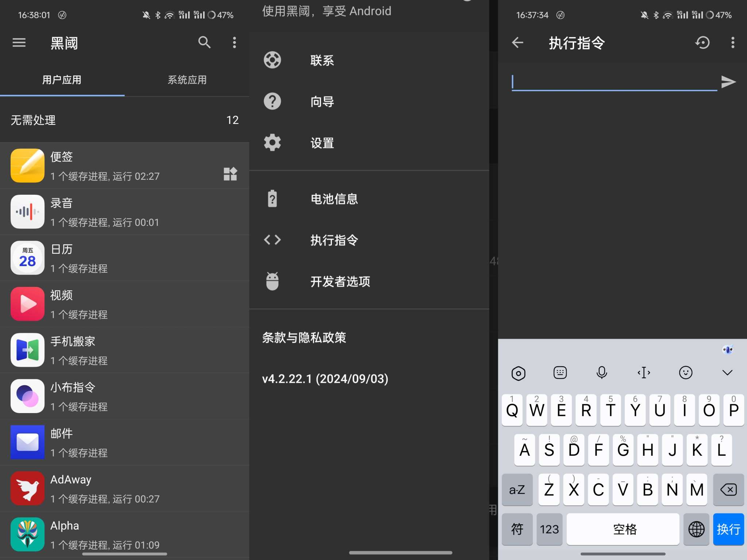
Task: Select the 便签 app icon
Action: [28, 166]
